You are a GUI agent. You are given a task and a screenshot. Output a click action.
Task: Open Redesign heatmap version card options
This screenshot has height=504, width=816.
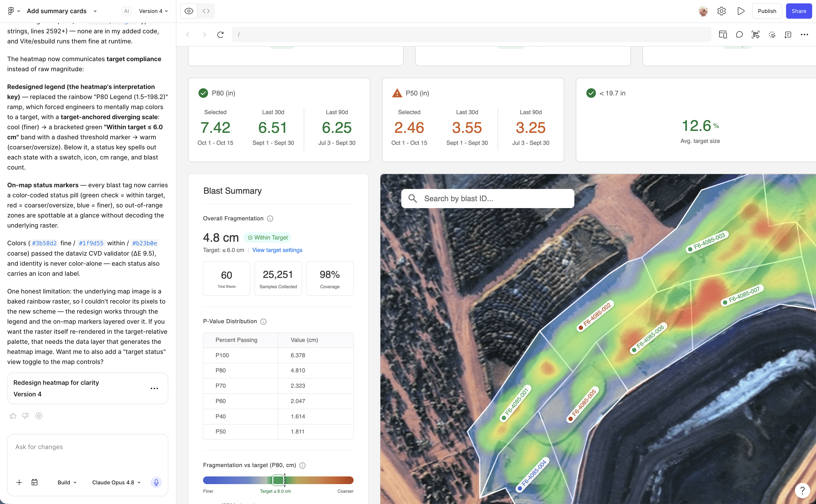pos(154,388)
